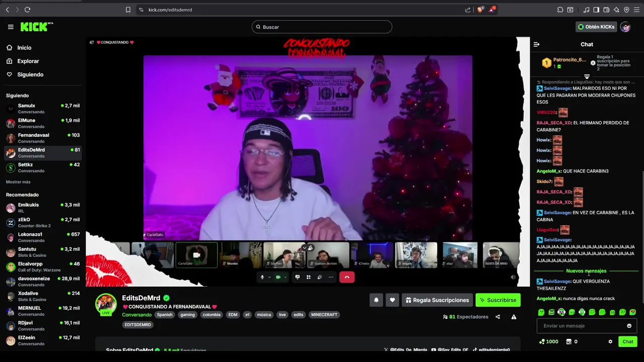Open Brave Rewards triangle icon
Image resolution: width=644 pixels, height=362 pixels.
(x=493, y=10)
